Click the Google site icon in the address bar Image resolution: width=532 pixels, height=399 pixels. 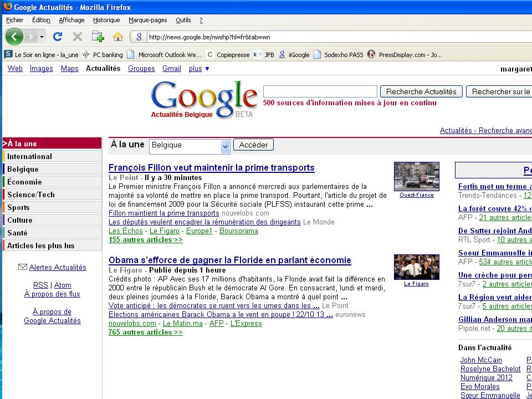[x=139, y=37]
